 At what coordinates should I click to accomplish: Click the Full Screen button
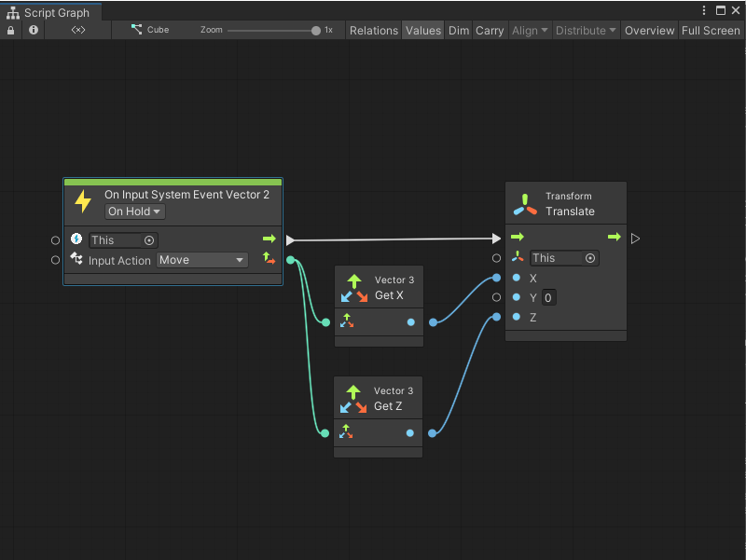click(711, 30)
